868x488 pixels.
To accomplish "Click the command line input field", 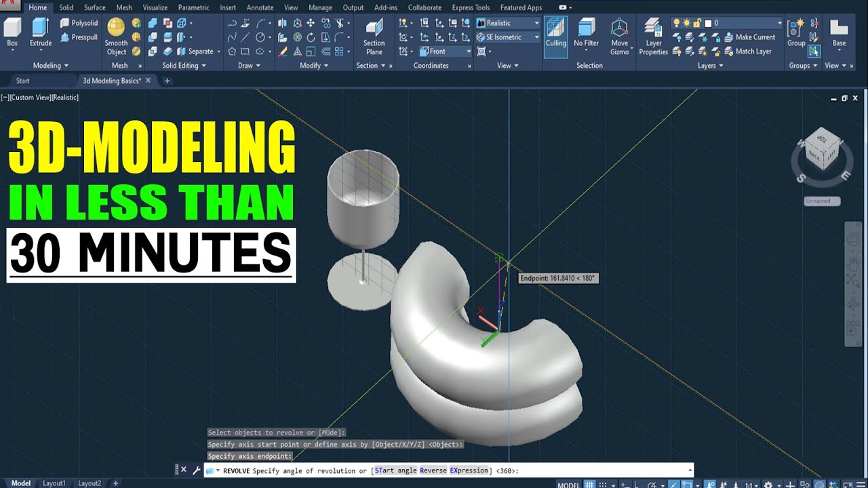I will (x=448, y=470).
